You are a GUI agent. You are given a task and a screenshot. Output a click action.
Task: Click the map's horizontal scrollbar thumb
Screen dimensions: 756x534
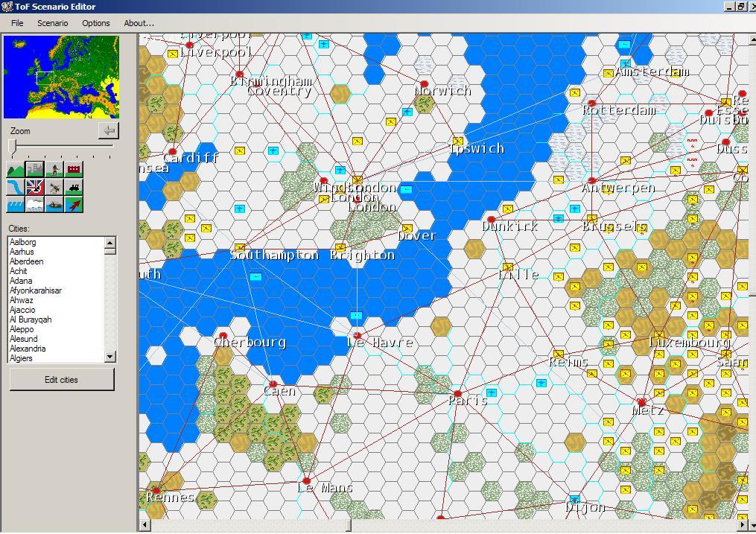(x=349, y=525)
